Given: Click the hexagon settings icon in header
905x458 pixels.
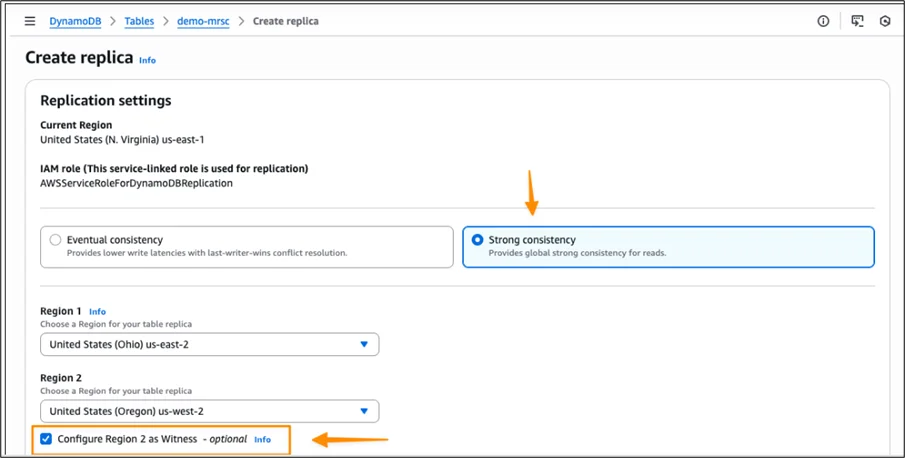Looking at the screenshot, I should (x=885, y=21).
